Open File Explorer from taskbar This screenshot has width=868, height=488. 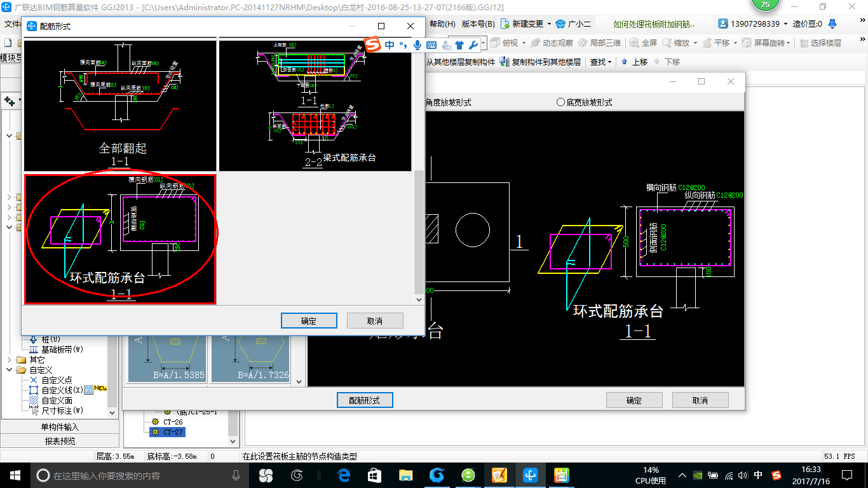tap(405, 475)
